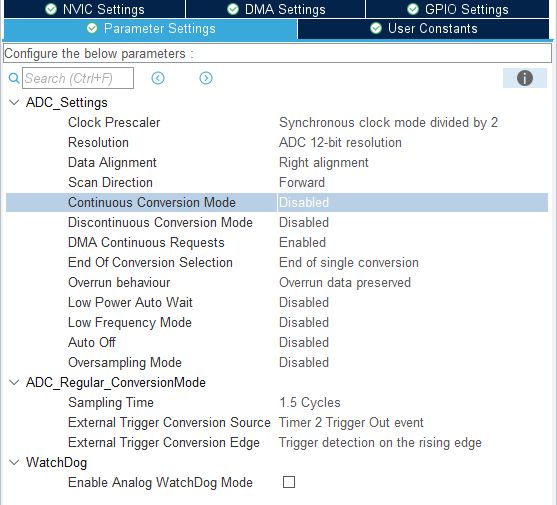This screenshot has height=505, width=557.
Task: Enable Analog WatchDog Mode checkbox
Action: [x=288, y=482]
